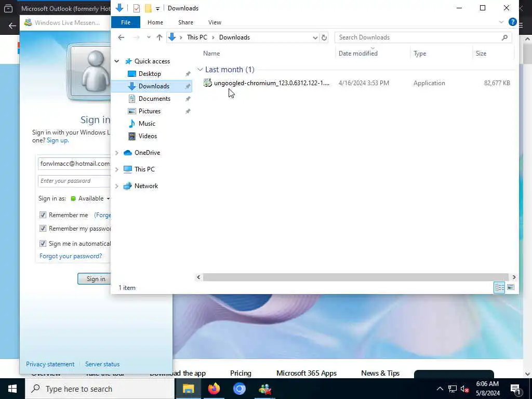Screen dimensions: 532x399
Task: Open the recent locations dropdown
Action: point(149,37)
